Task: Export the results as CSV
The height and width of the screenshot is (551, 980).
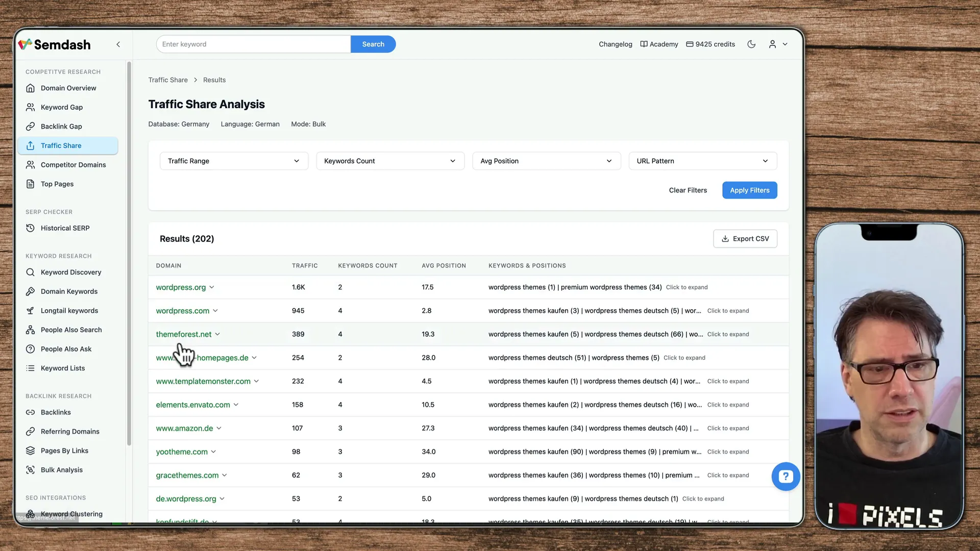Action: tap(745, 238)
